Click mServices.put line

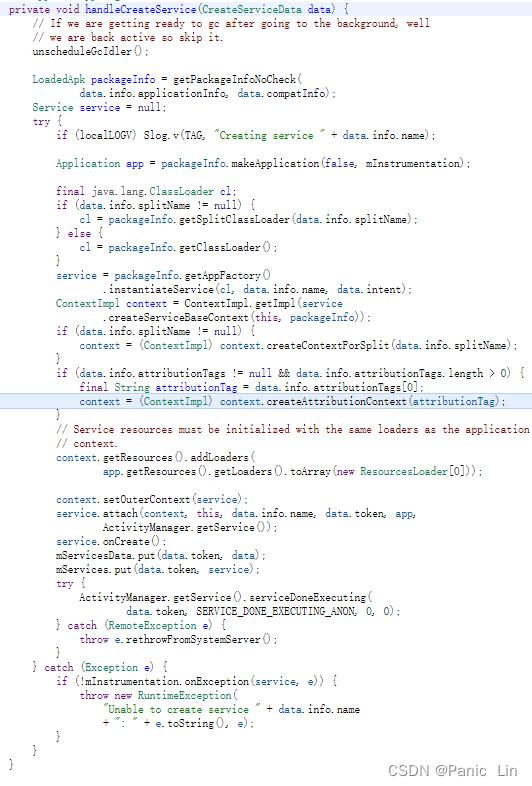tap(157, 570)
